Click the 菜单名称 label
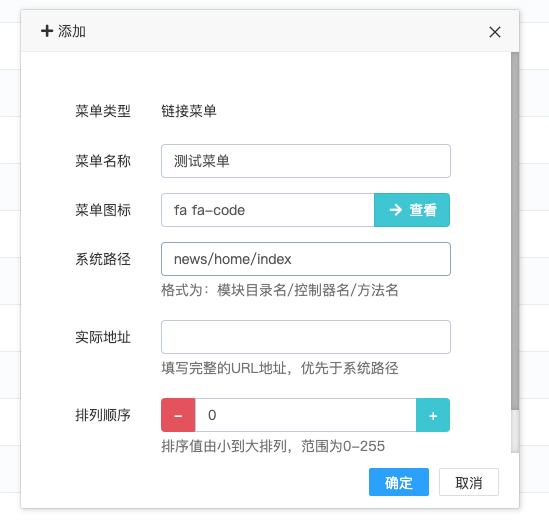Screen dimensions: 549x520 (x=103, y=161)
